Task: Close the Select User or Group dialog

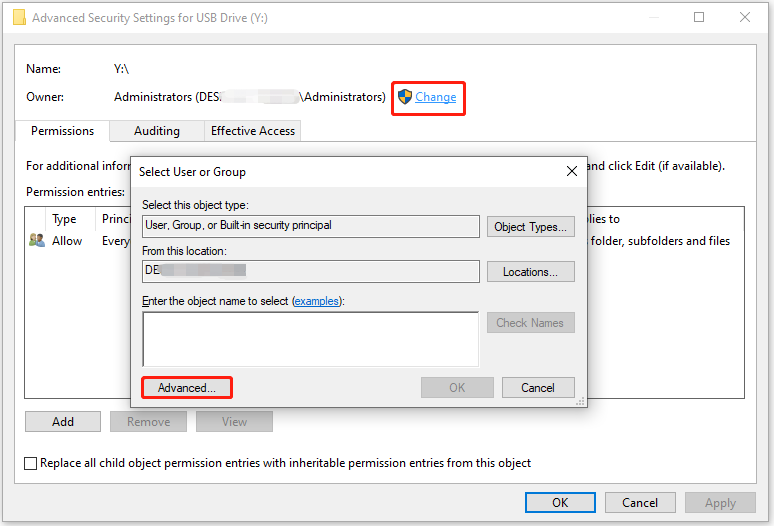Action: pyautogui.click(x=572, y=171)
